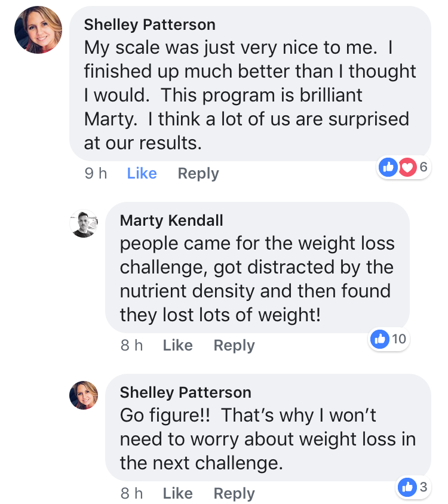Click the thumbs-up reaction icon on Shelley's first comment
This screenshot has height=504, width=448.
point(388,167)
